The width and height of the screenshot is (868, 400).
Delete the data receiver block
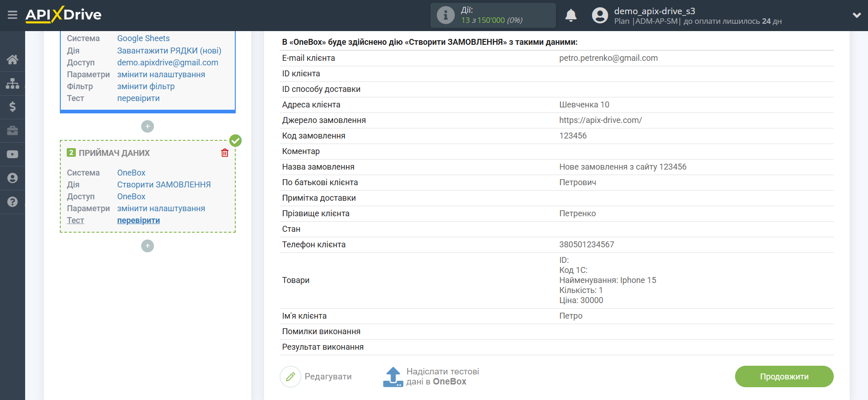pos(225,153)
